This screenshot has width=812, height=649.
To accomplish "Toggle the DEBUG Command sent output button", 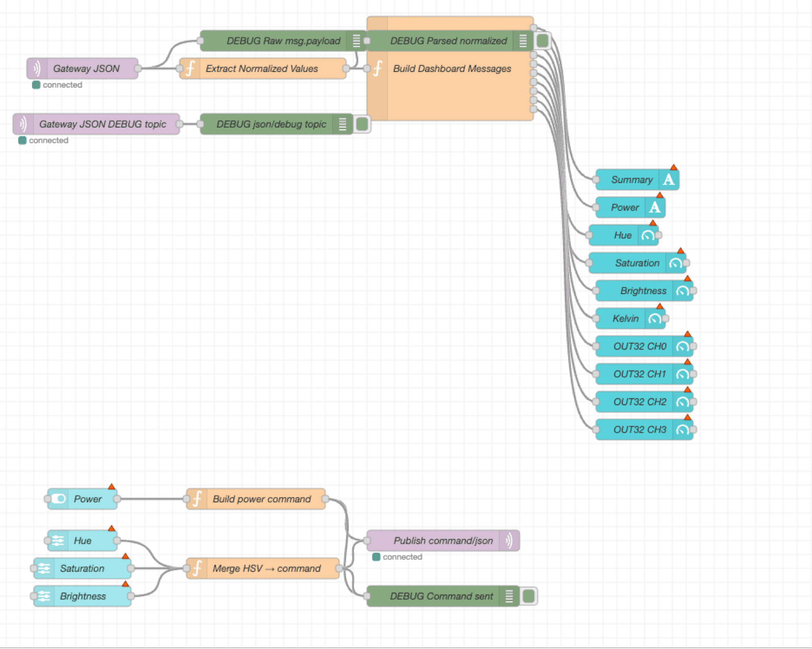I will tap(529, 596).
